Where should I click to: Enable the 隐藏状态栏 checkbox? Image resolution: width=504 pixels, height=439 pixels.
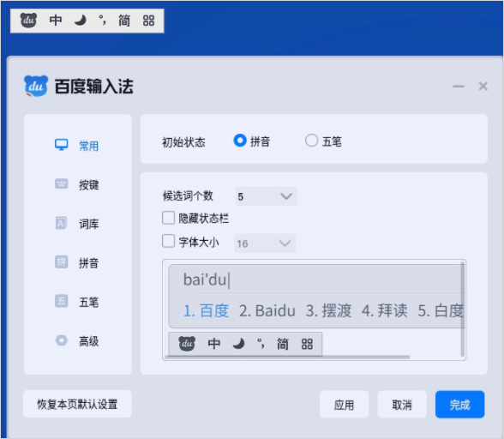pos(168,218)
